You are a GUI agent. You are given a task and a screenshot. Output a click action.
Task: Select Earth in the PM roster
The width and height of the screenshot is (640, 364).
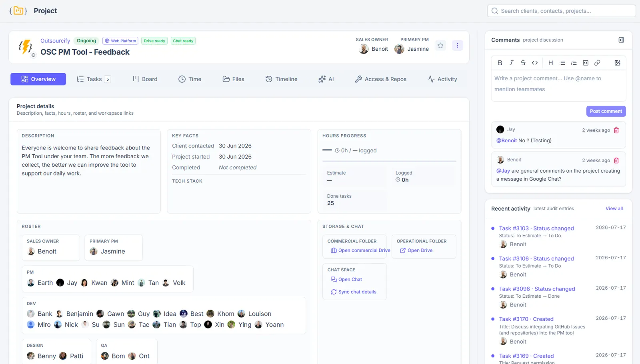click(x=40, y=283)
